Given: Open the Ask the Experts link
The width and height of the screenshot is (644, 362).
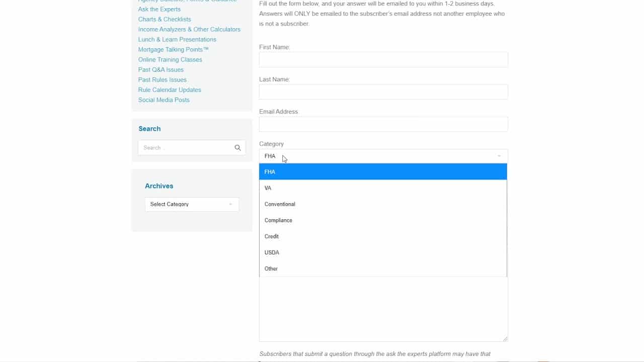Looking at the screenshot, I should (x=159, y=9).
